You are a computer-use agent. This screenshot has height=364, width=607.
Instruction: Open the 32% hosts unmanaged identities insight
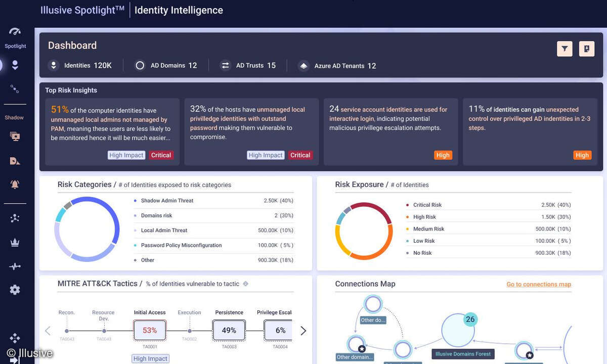click(251, 131)
